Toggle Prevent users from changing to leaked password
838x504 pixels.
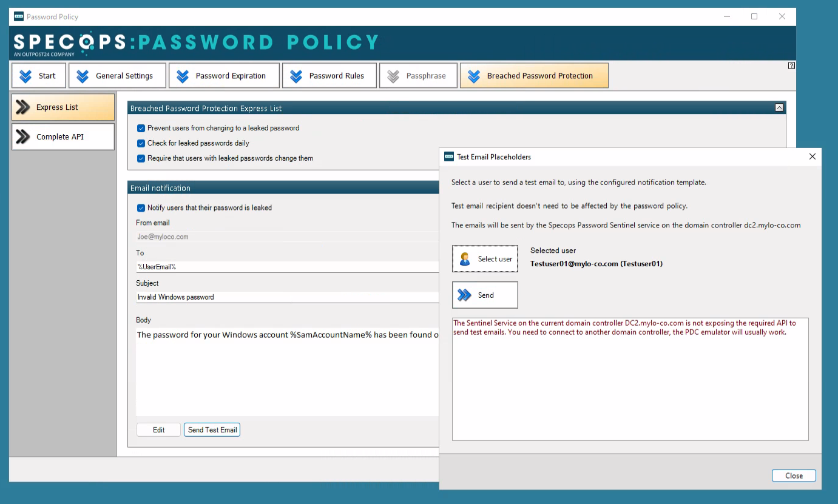[x=141, y=128]
